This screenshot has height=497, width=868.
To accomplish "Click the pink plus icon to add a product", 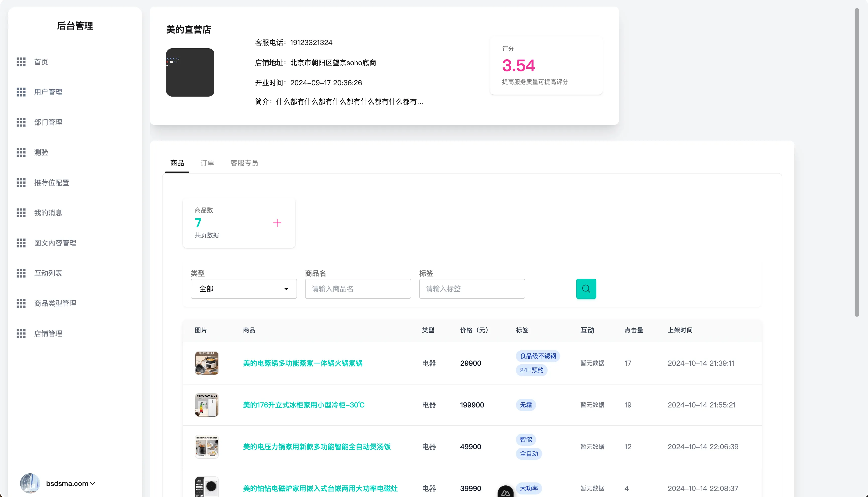I will 277,223.
